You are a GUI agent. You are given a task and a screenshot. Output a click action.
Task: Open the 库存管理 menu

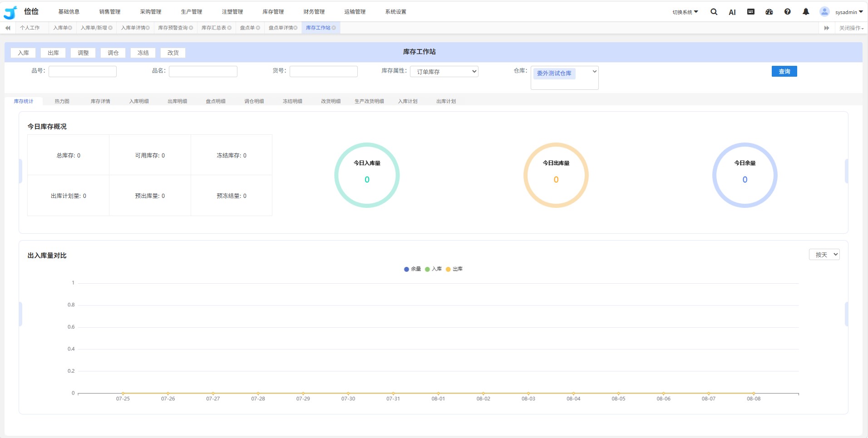click(x=273, y=12)
